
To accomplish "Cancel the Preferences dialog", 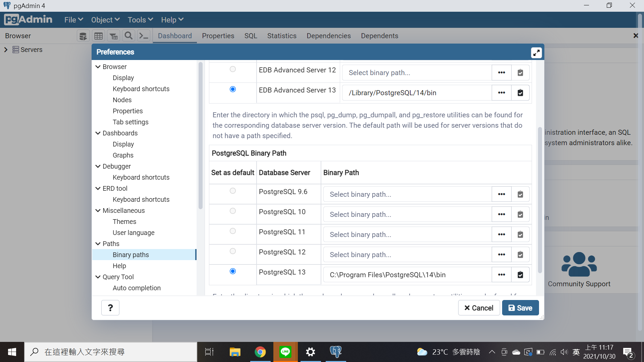I will pos(479,308).
